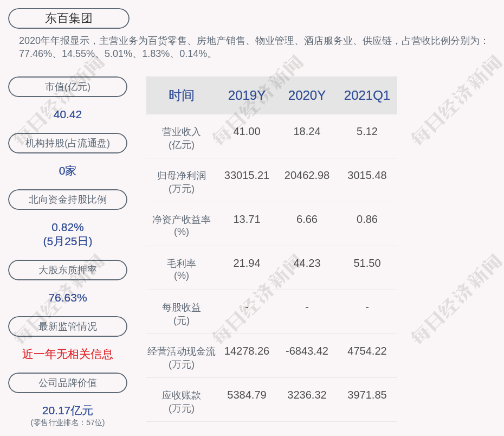504x436 pixels.
Task: Open the 机构持股(占流通盘) panel
Action: pyautogui.click(x=68, y=143)
